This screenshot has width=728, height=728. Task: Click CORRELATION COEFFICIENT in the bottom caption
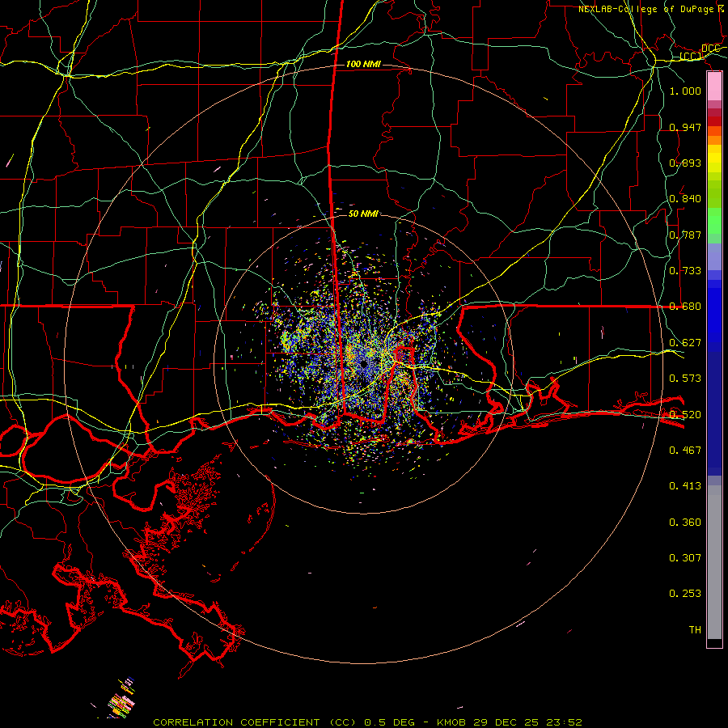(x=236, y=722)
